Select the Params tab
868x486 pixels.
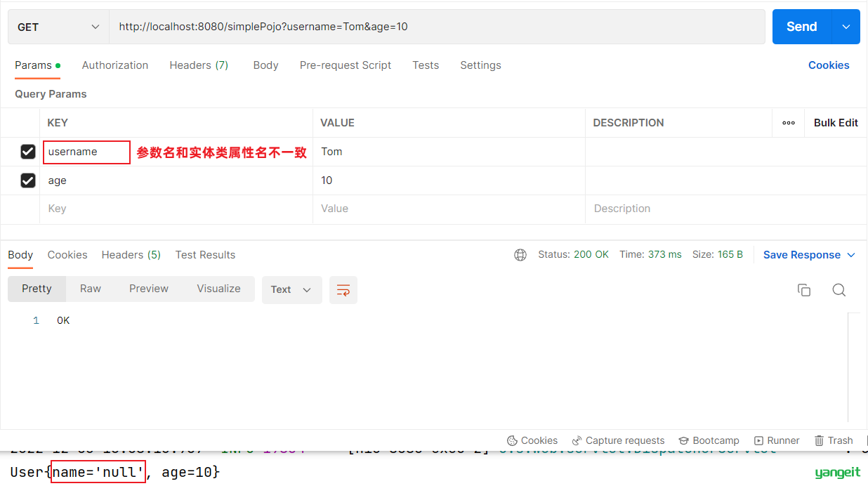[x=37, y=65]
